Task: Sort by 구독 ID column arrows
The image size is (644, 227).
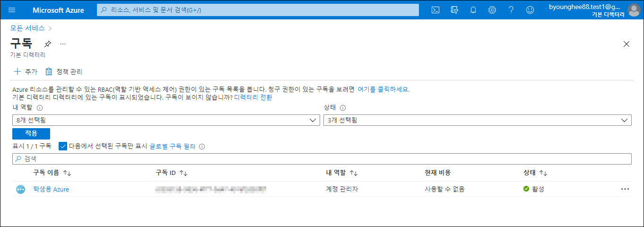Action: (183, 173)
